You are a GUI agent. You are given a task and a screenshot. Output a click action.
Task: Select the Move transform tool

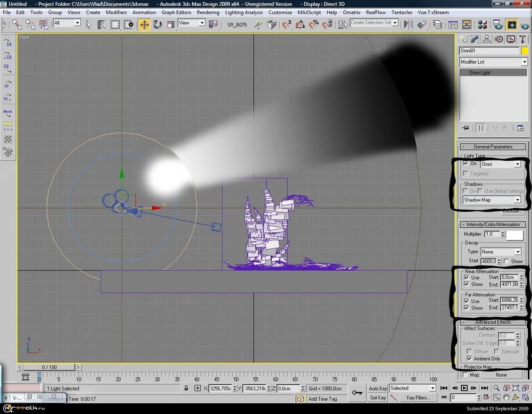tap(144, 24)
